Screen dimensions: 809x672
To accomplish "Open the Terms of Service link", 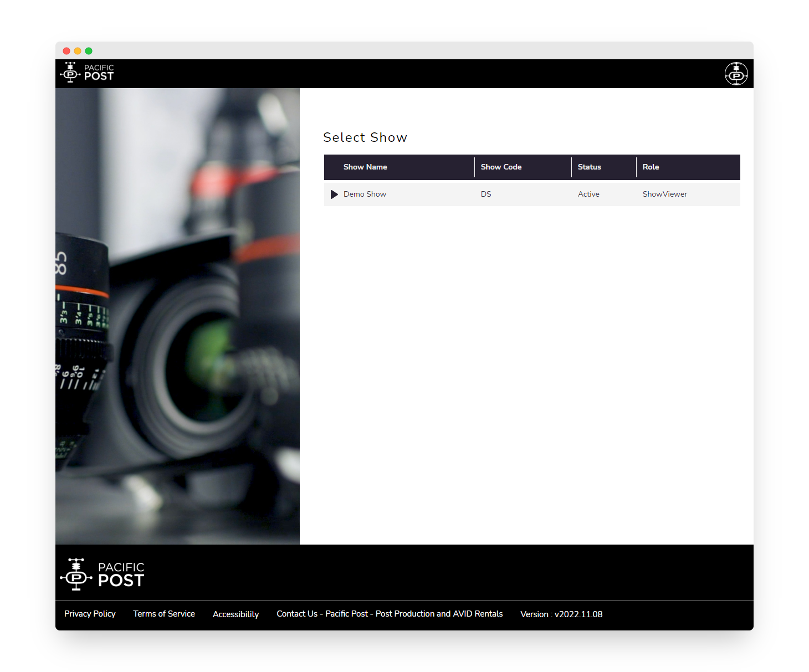I will click(x=164, y=614).
